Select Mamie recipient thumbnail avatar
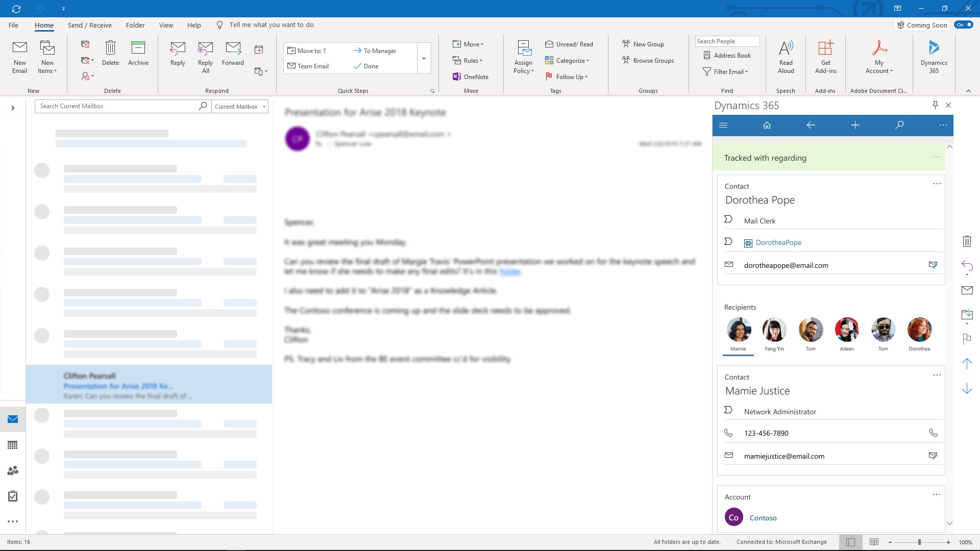The width and height of the screenshot is (980, 551). coord(739,329)
